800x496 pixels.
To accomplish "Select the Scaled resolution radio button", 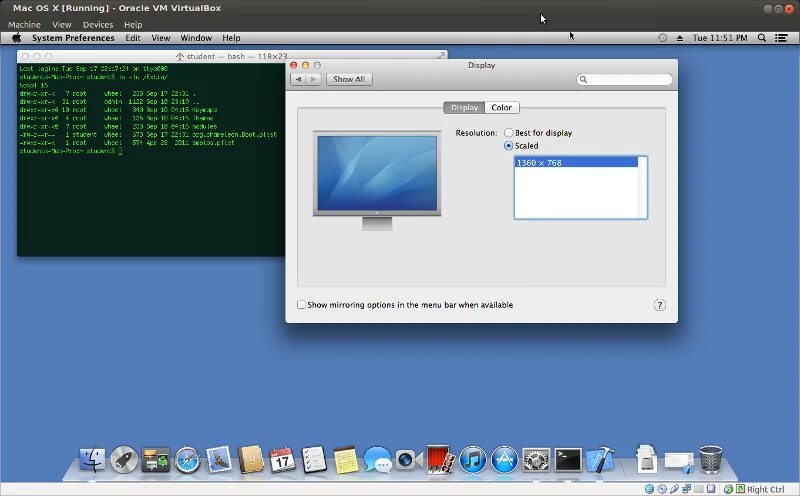I will pos(508,146).
